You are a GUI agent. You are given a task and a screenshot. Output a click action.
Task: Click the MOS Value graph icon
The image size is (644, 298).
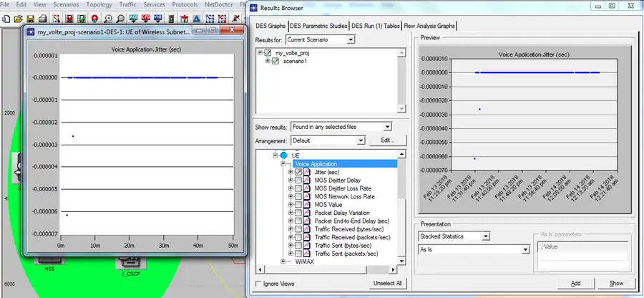point(307,205)
